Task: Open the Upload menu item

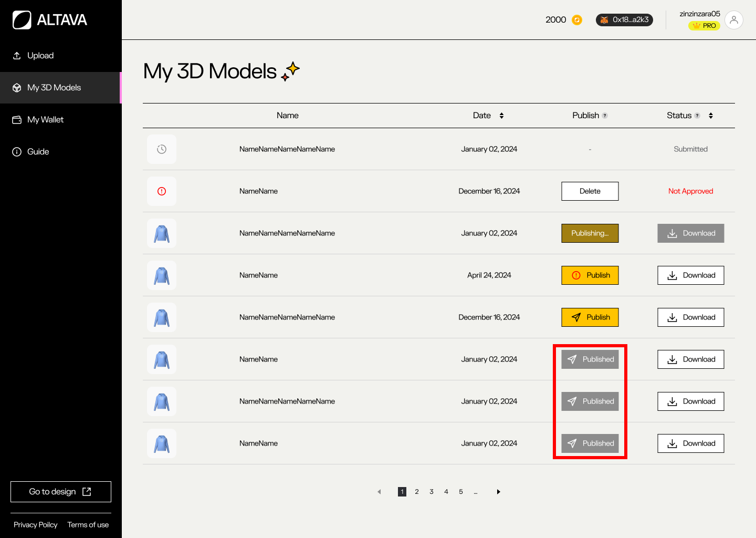Action: click(40, 56)
